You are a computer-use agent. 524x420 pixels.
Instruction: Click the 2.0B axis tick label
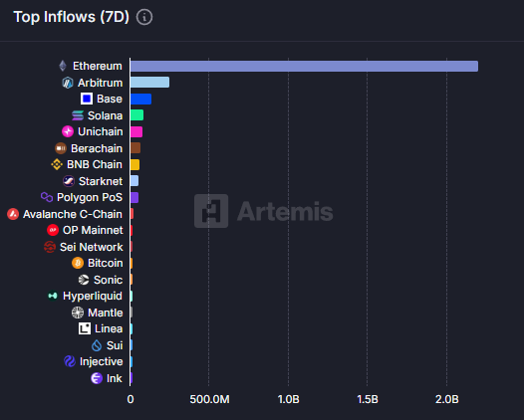(x=447, y=399)
